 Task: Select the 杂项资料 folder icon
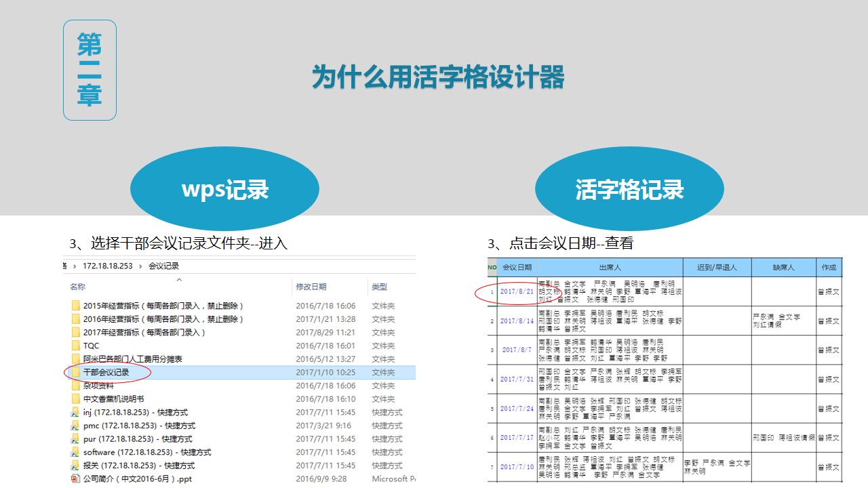point(76,386)
